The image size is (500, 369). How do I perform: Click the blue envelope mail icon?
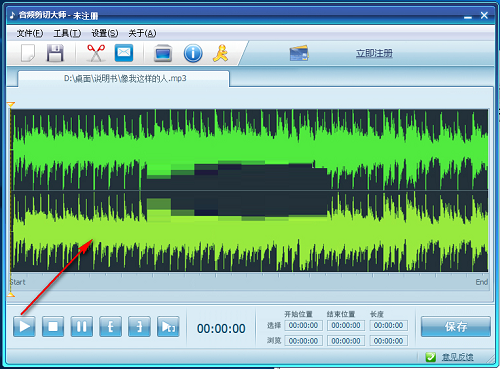tap(124, 53)
